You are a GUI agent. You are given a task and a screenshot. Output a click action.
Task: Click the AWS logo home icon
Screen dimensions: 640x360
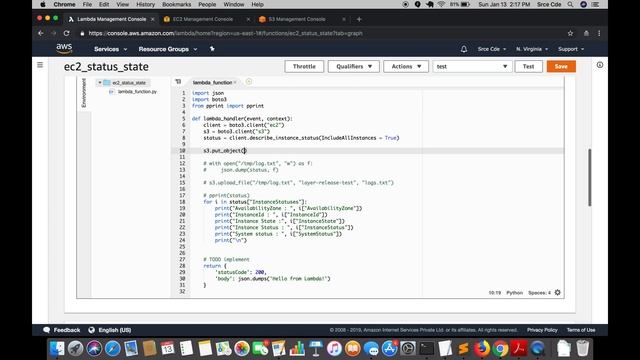click(x=64, y=49)
